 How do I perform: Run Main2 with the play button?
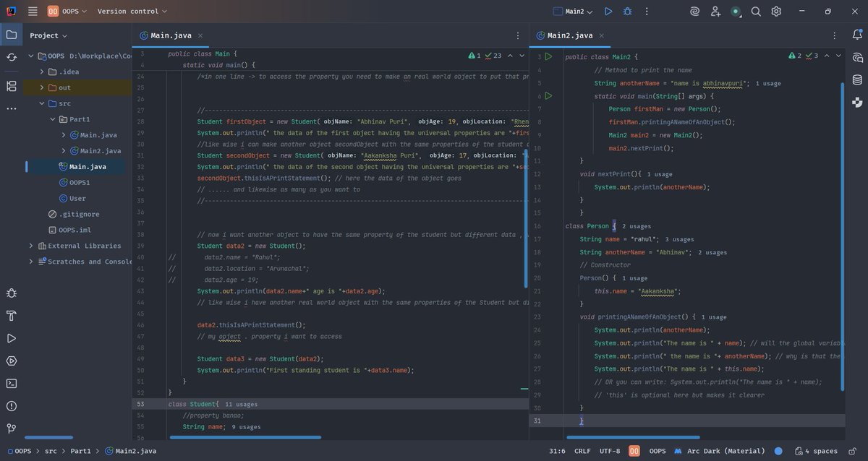point(608,12)
